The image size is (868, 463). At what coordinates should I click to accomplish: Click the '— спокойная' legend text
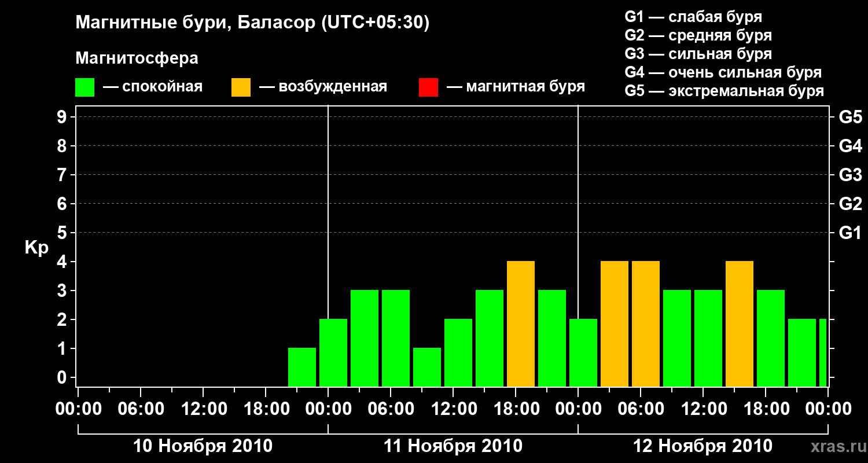tap(153, 87)
